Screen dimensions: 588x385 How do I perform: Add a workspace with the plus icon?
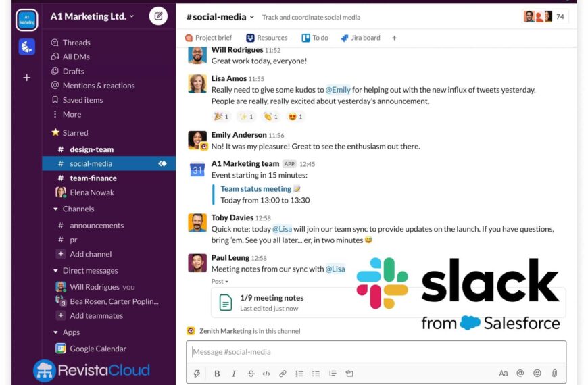[26, 78]
